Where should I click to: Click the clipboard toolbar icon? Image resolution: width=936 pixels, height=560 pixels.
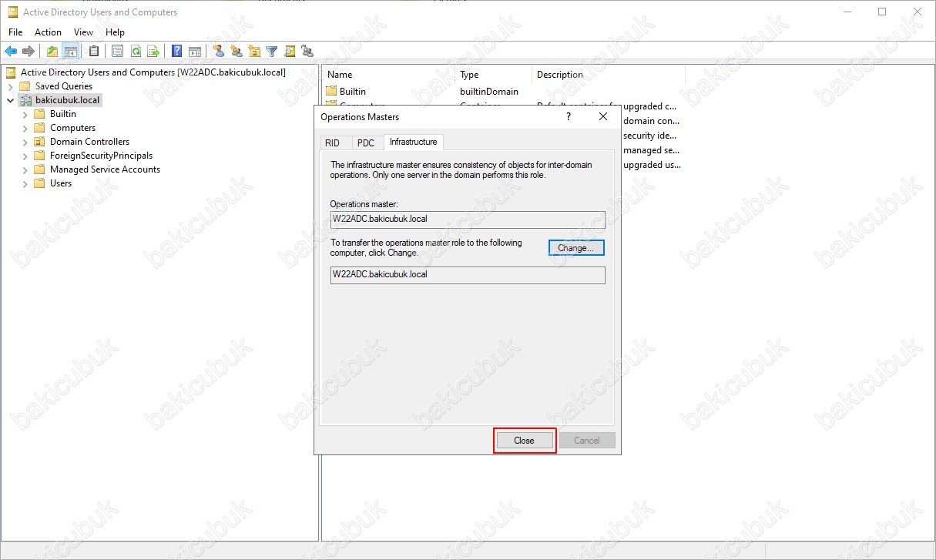click(94, 52)
